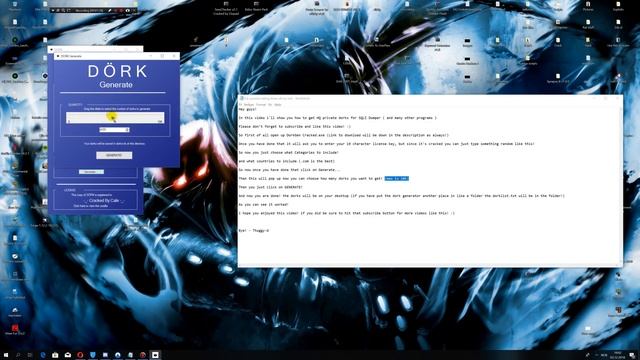Image resolution: width=640 pixels, height=360 pixels.
Task: Open the Pictures folder on the desktop
Action: pos(588,6)
